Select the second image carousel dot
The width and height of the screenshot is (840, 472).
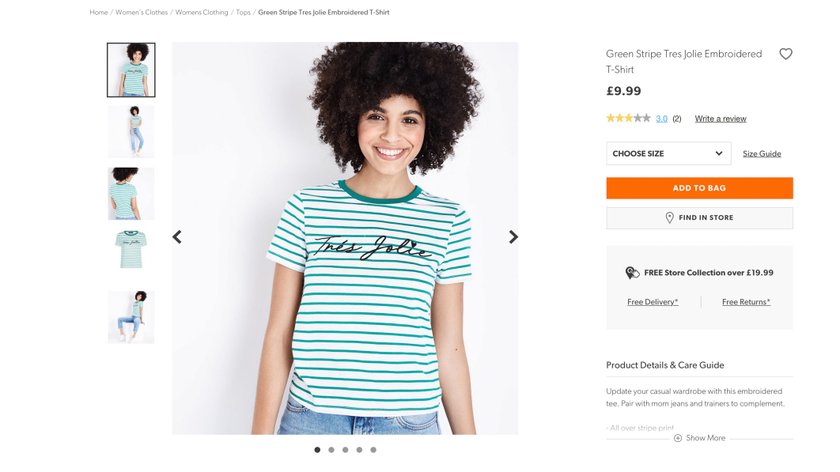click(332, 450)
